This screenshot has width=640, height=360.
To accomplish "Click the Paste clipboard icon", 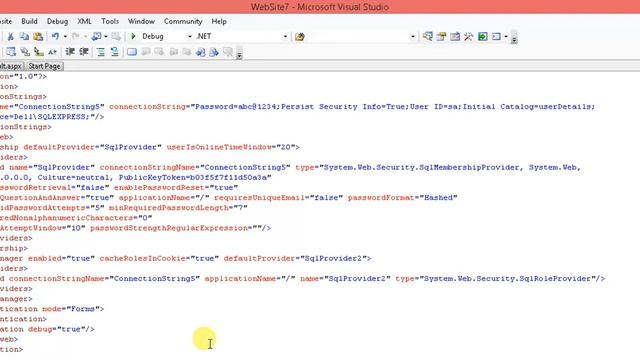I will (38, 37).
